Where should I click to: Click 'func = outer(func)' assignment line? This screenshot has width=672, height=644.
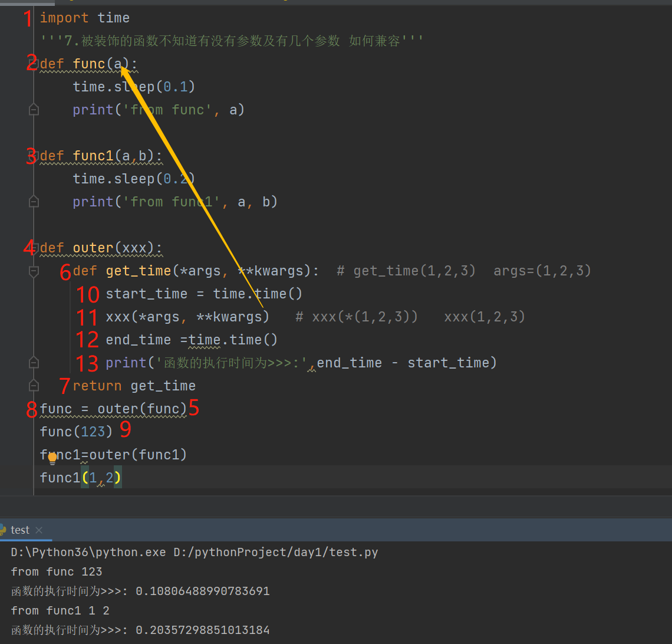coord(114,409)
